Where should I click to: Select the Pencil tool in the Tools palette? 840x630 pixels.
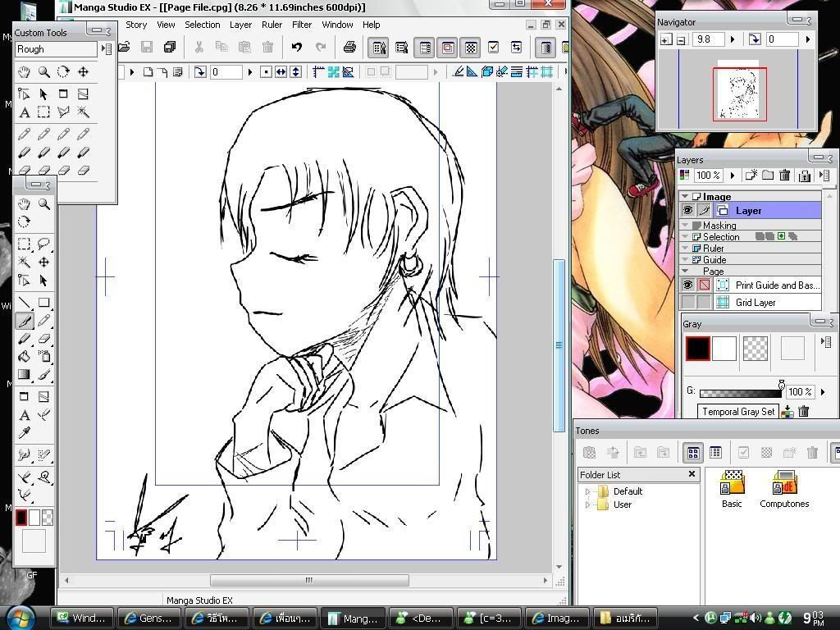[44, 321]
